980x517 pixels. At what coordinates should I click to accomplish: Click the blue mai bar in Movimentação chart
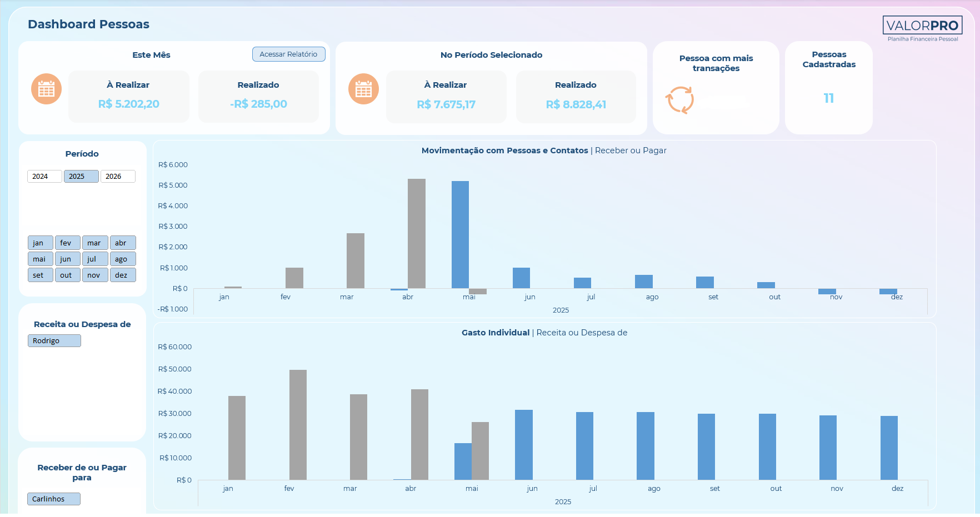(x=460, y=234)
